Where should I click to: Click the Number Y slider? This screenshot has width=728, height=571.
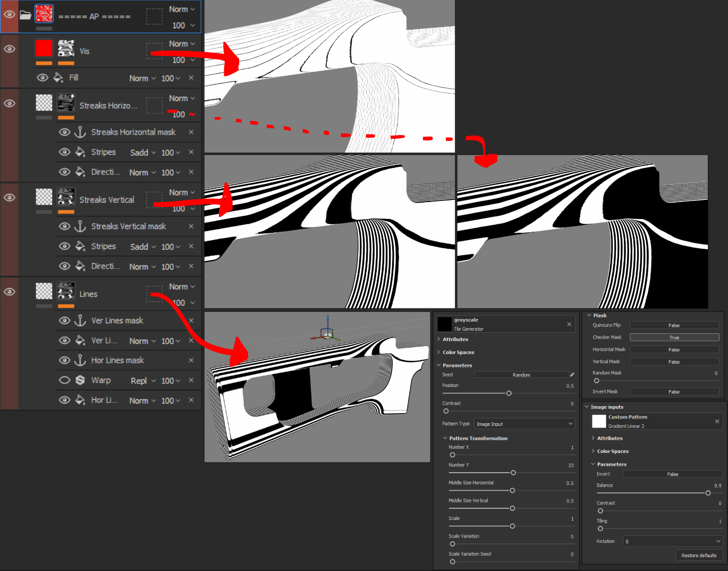[511, 473]
